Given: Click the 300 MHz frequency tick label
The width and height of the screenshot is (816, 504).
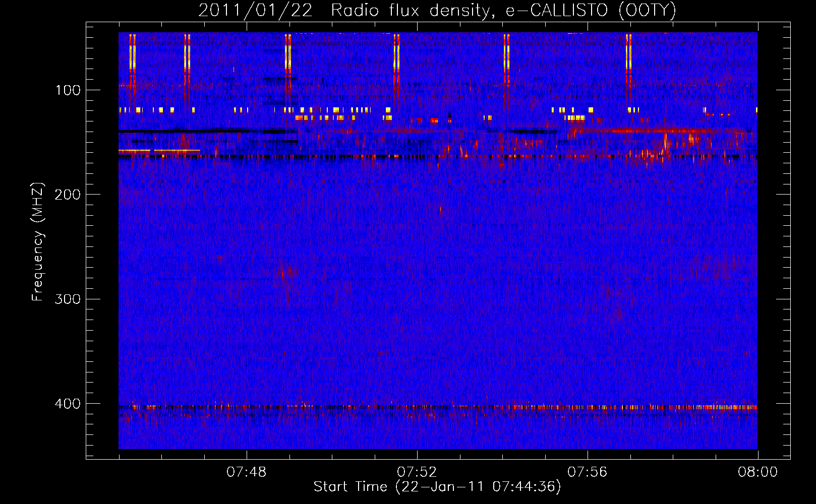Looking at the screenshot, I should coord(68,299).
